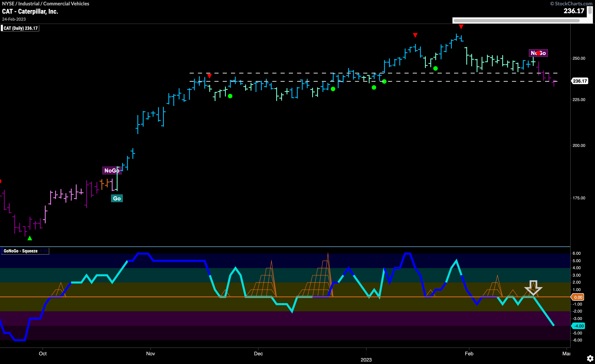Click the lower dashed horizontal support line
Image resolution: width=595 pixels, height=364 pixels.
(373, 81)
